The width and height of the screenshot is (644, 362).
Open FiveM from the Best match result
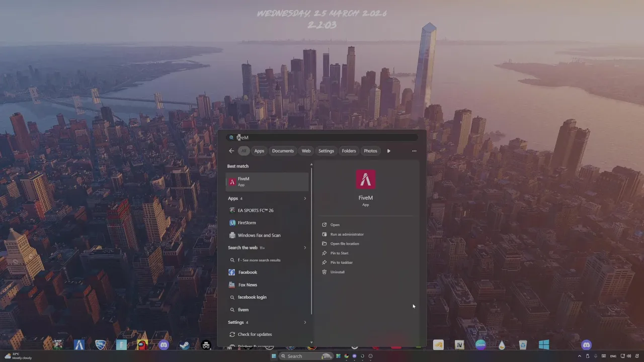tap(267, 182)
